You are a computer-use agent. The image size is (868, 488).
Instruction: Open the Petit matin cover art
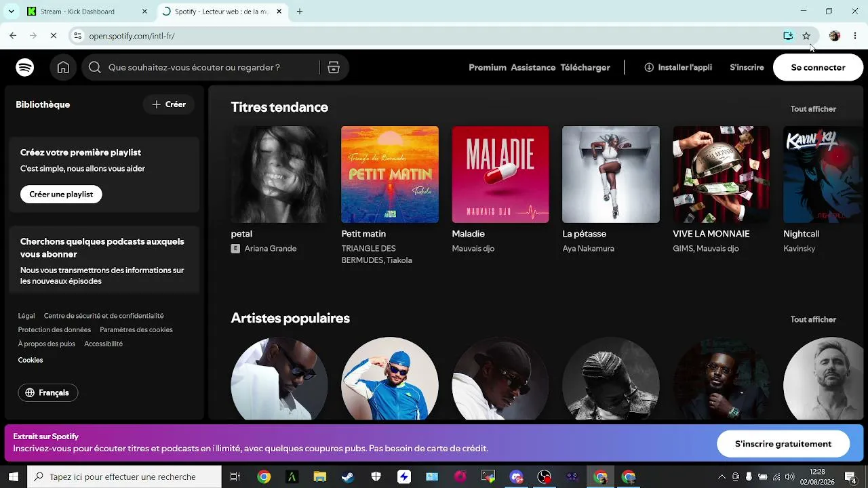coord(390,174)
